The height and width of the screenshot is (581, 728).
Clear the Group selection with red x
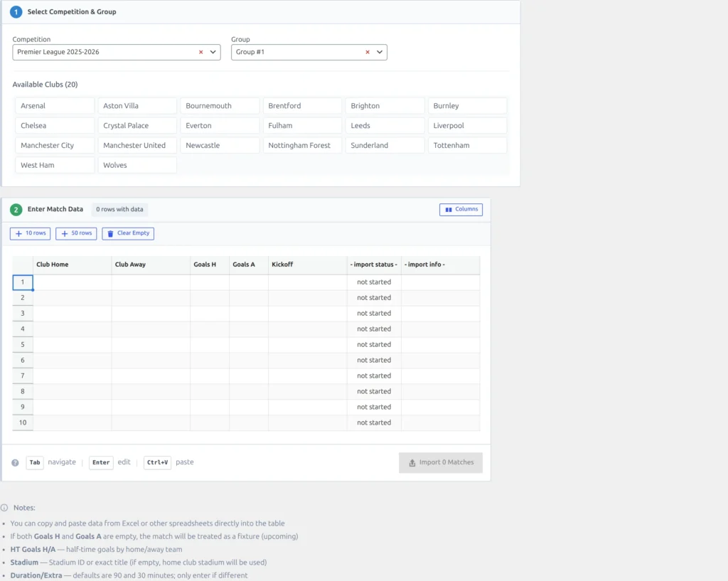tap(368, 52)
